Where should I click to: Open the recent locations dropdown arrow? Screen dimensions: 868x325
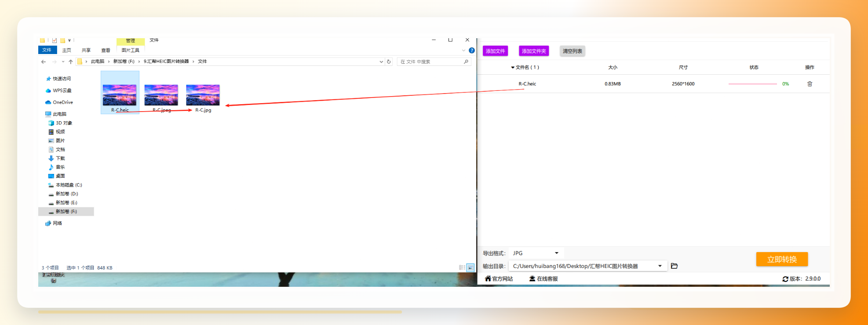63,62
